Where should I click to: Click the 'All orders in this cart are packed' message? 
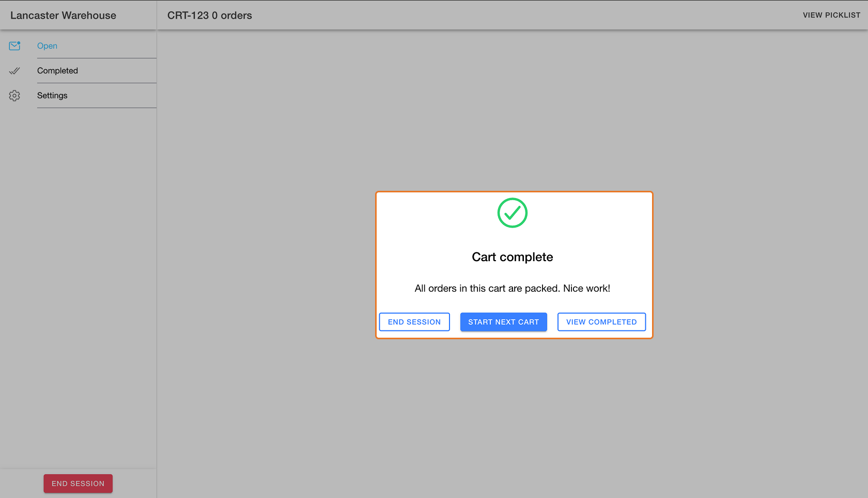(x=513, y=288)
